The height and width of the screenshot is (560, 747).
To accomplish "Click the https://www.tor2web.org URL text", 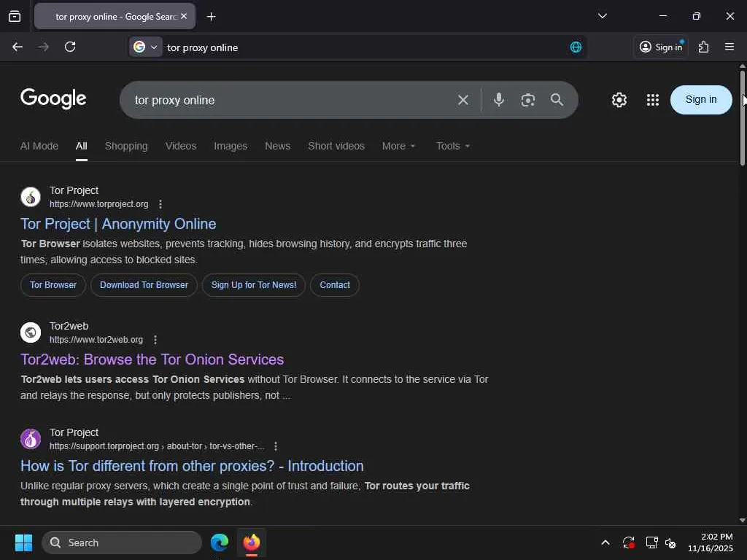I will pos(96,340).
